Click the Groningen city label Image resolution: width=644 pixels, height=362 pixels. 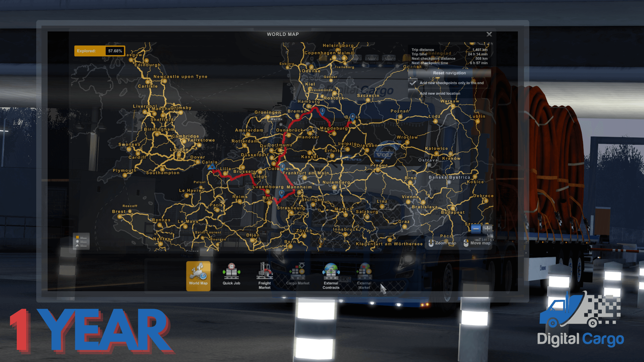(x=268, y=112)
